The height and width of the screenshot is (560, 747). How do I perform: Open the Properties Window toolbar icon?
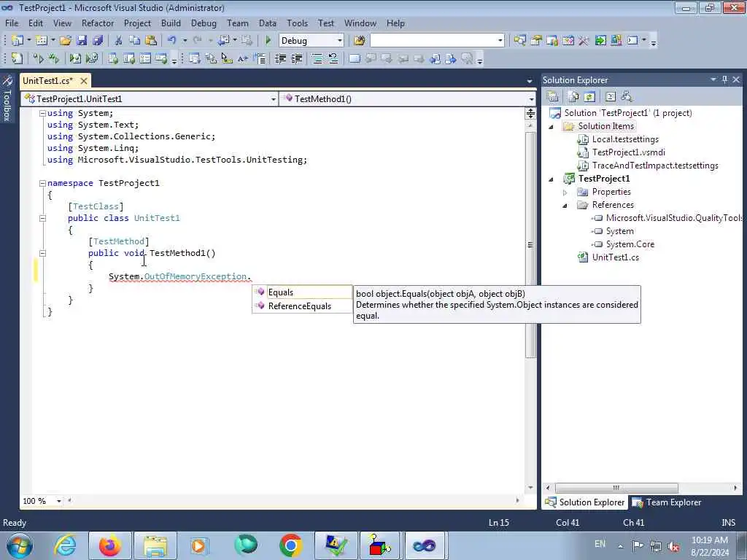pyautogui.click(x=536, y=41)
